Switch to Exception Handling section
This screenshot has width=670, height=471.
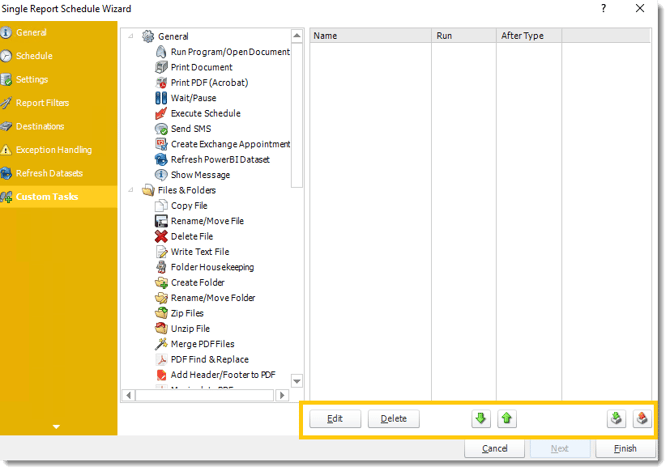53,150
